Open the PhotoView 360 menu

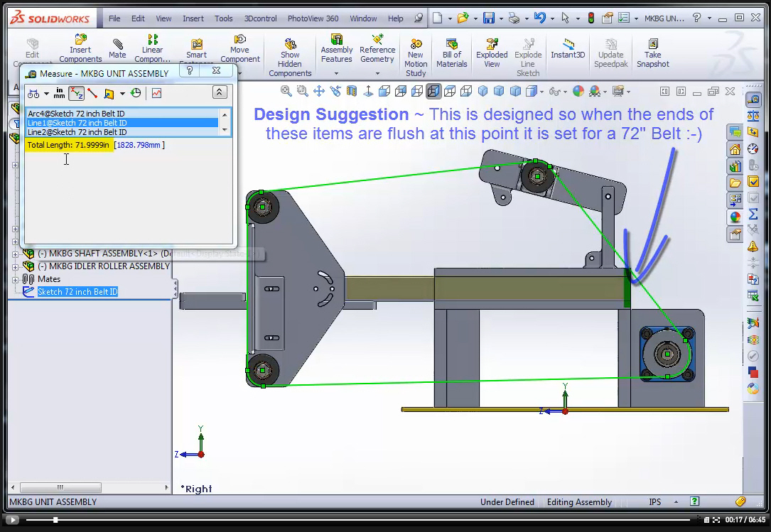pos(313,18)
